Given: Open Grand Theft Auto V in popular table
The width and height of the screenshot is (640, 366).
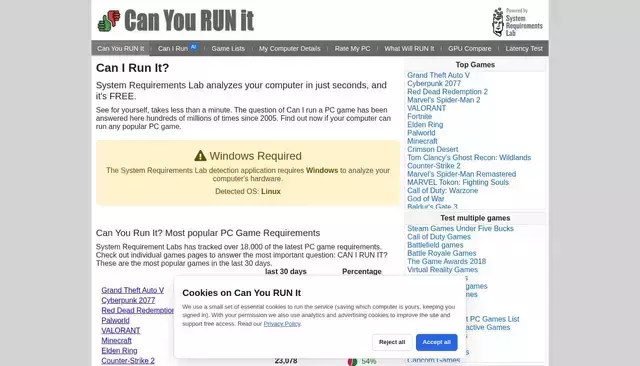Looking at the screenshot, I should point(132,290).
